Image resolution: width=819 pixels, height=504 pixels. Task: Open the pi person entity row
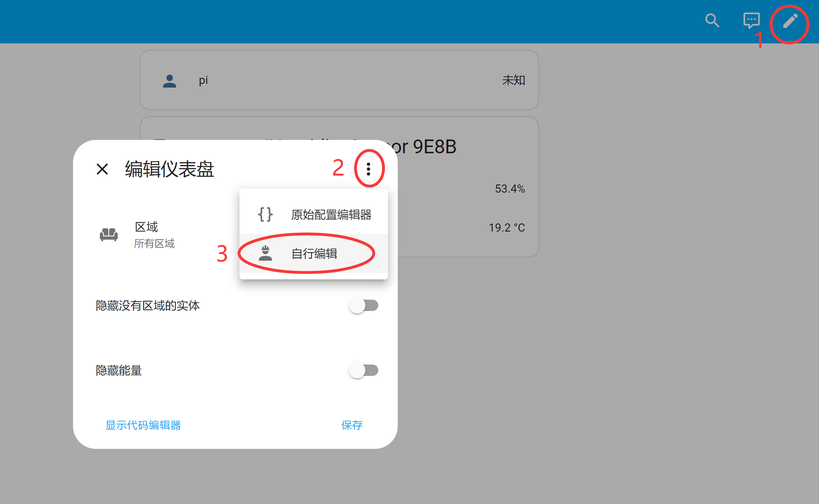[x=339, y=80]
